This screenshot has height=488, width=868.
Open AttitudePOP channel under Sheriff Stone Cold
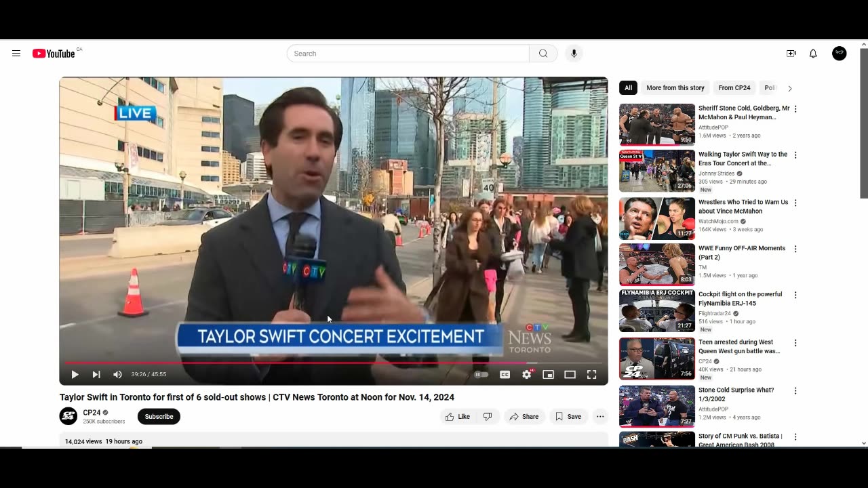(x=713, y=127)
